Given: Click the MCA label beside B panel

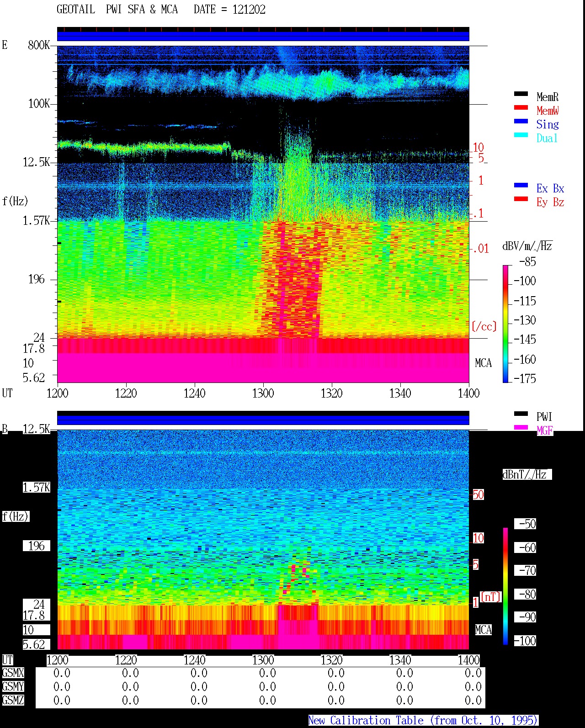Looking at the screenshot, I should click(483, 630).
